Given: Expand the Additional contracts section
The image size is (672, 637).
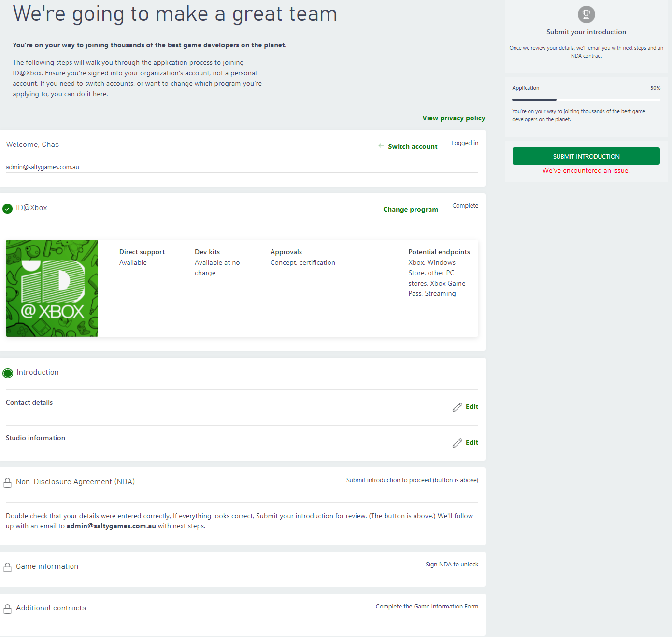Looking at the screenshot, I should point(51,608).
